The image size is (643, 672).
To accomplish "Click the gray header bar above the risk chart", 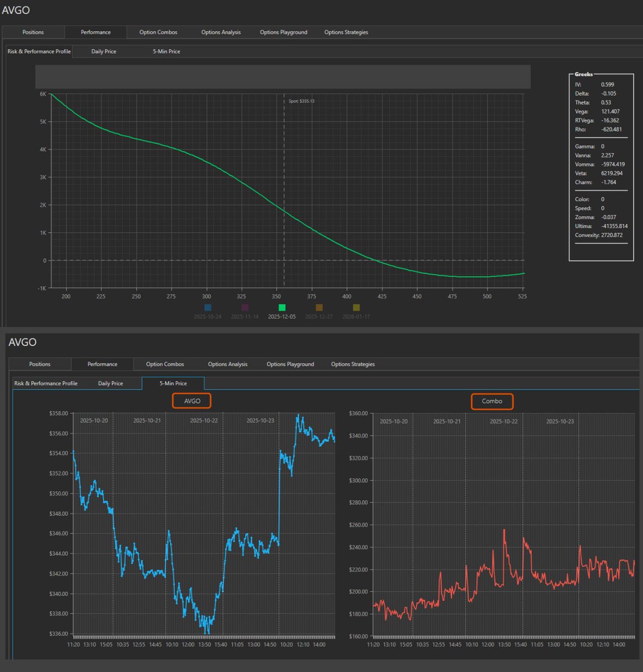I will 283,77.
